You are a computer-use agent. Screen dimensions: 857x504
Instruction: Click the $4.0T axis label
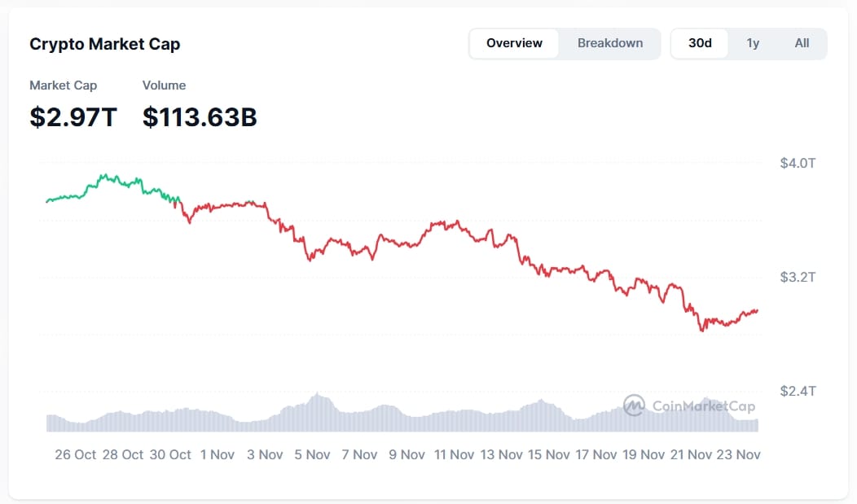coord(798,164)
